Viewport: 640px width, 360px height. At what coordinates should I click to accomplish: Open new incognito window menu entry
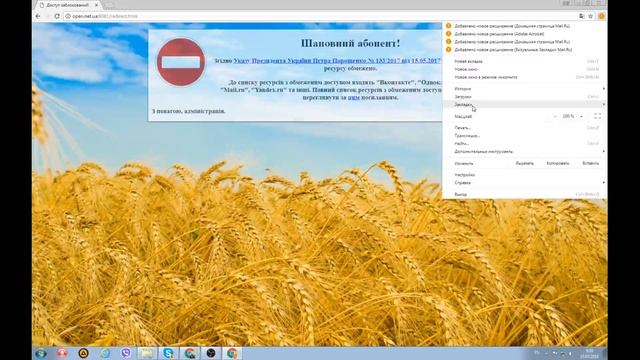(x=524, y=77)
